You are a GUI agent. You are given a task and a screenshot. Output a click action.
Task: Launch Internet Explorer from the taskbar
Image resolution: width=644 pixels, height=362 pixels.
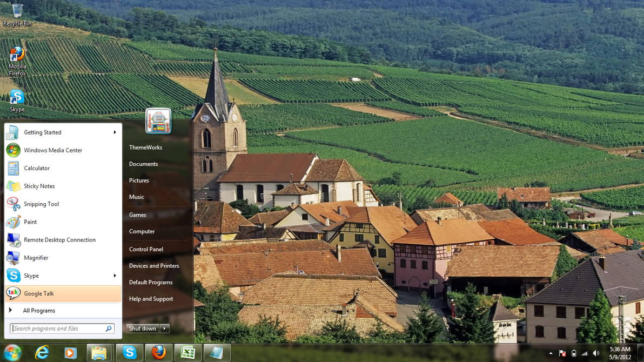pyautogui.click(x=42, y=352)
